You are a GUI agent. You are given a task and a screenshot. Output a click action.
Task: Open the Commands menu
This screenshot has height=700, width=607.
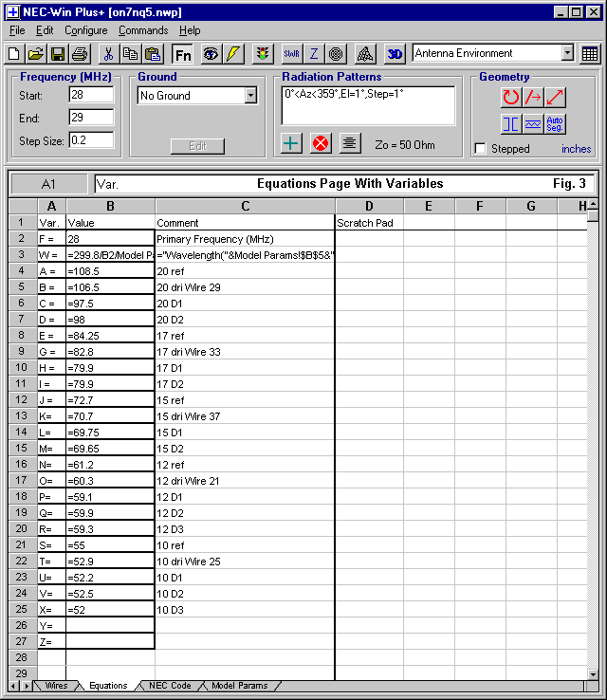click(143, 30)
